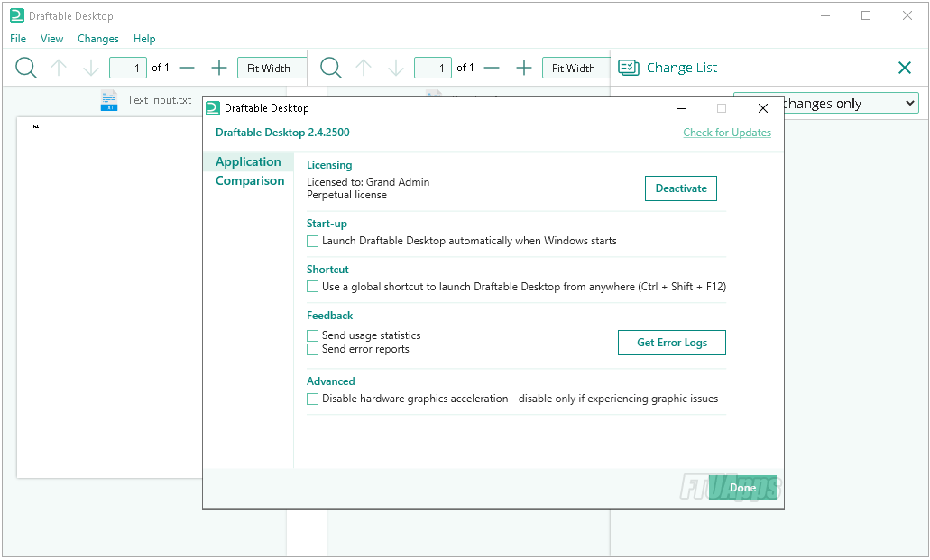This screenshot has height=560, width=930.
Task: Click Draftable Desktop 2.4.2500 version text
Action: click(x=282, y=133)
